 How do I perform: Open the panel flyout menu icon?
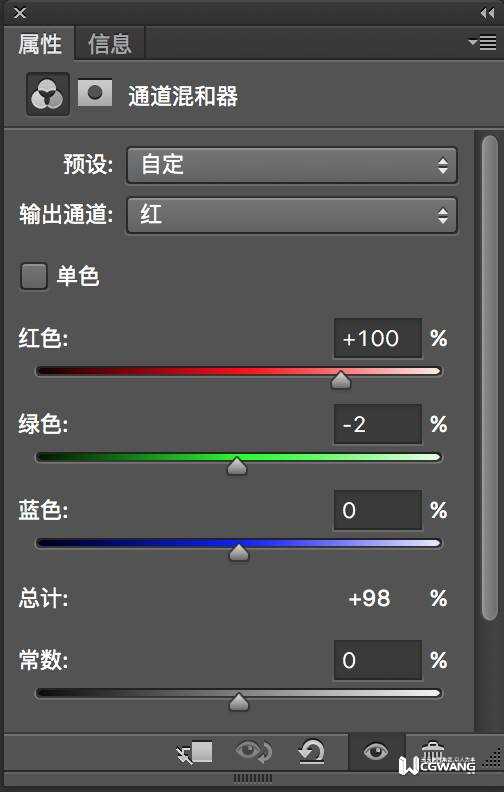482,42
